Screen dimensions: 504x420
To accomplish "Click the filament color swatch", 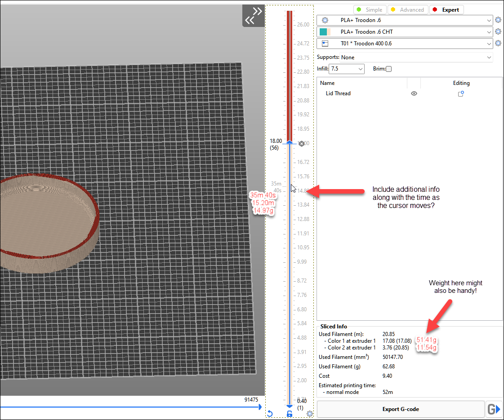I will pyautogui.click(x=325, y=32).
